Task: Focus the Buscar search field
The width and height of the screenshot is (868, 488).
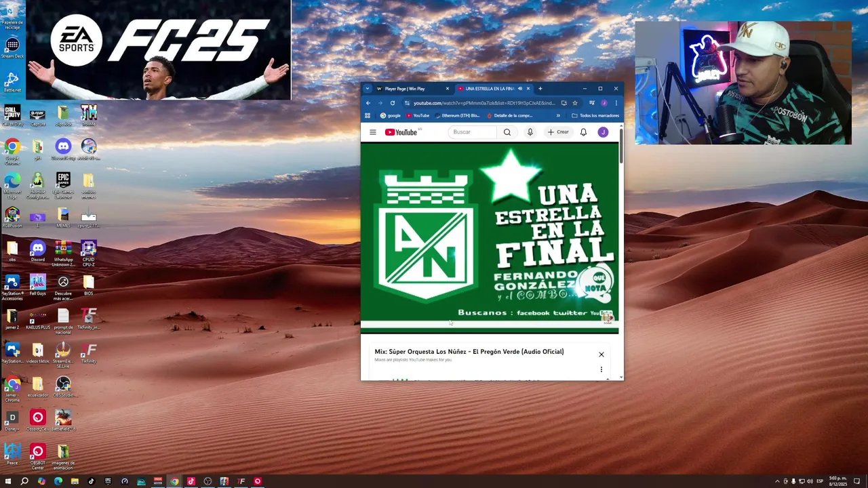Action: [x=473, y=132]
